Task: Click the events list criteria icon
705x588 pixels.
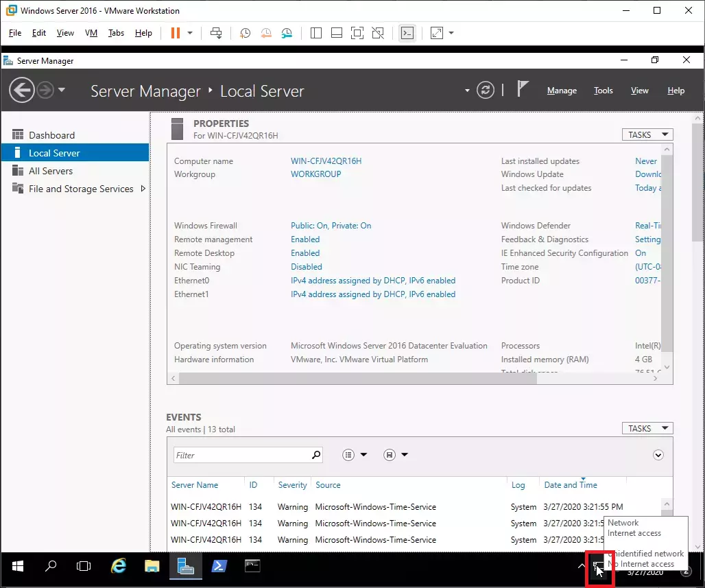Action: pyautogui.click(x=348, y=455)
